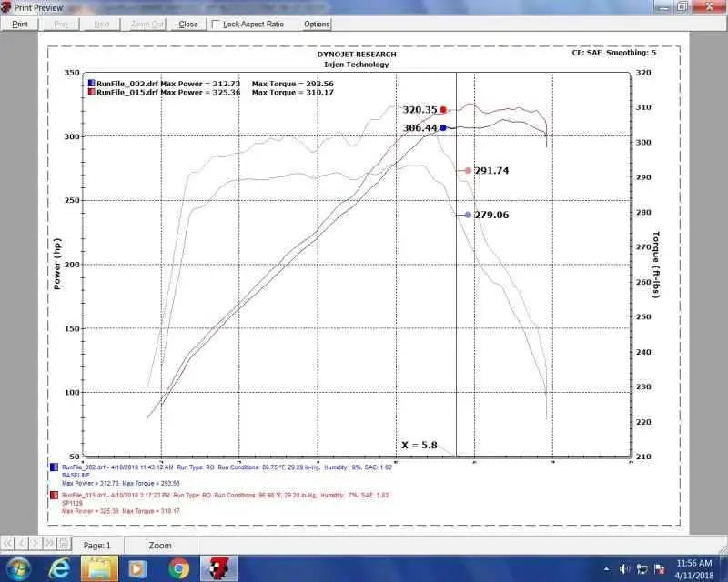Click the red 320.35 power marker dot
This screenshot has width=728, height=582.
pos(443,110)
